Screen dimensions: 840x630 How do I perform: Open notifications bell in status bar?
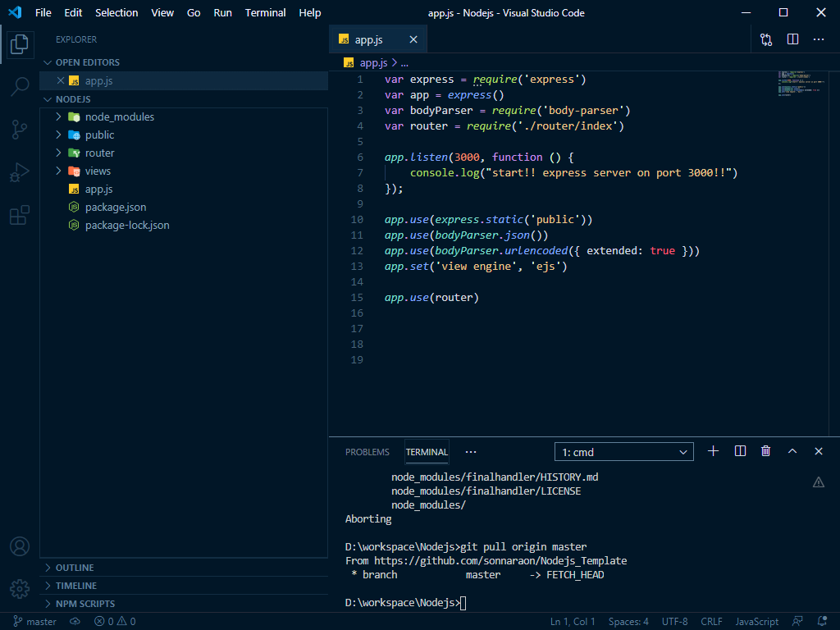(x=822, y=622)
